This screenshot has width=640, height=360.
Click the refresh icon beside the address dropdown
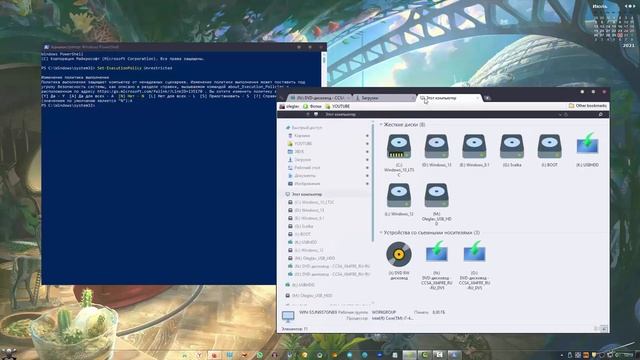point(566,115)
